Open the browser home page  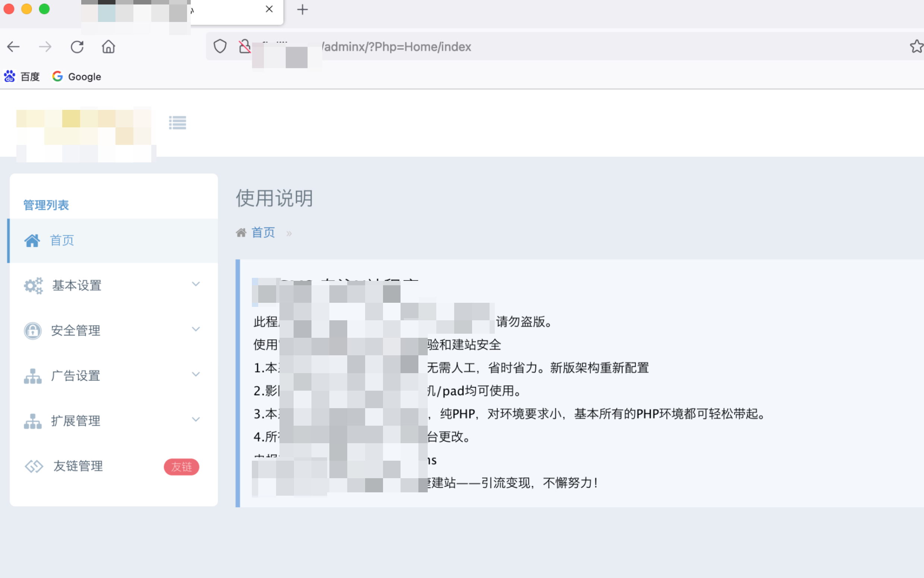tap(108, 47)
